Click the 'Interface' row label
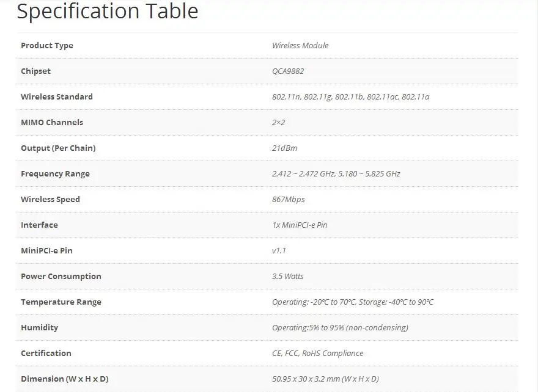The width and height of the screenshot is (538, 392). tap(40, 225)
